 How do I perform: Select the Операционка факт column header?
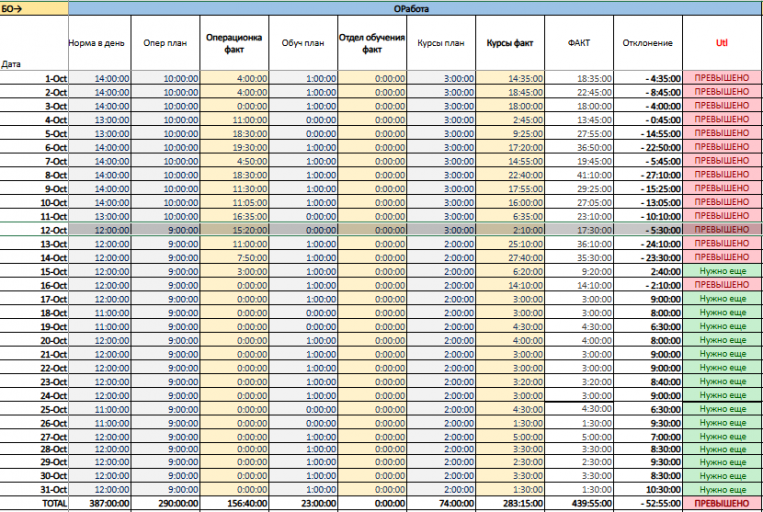pos(234,43)
